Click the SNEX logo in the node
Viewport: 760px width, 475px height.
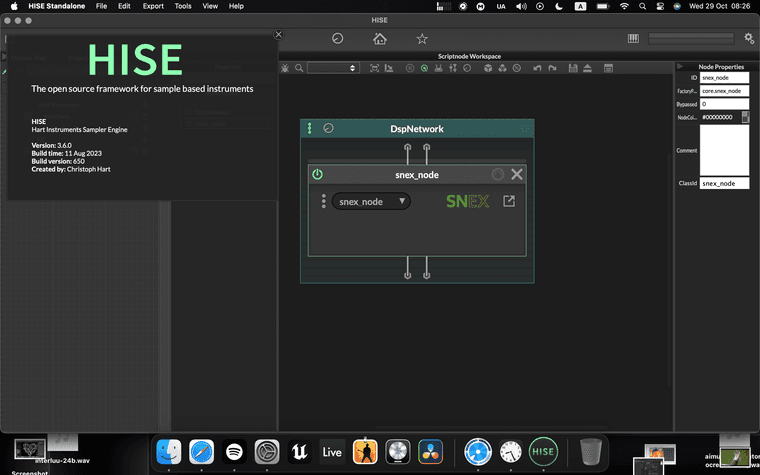click(x=467, y=201)
